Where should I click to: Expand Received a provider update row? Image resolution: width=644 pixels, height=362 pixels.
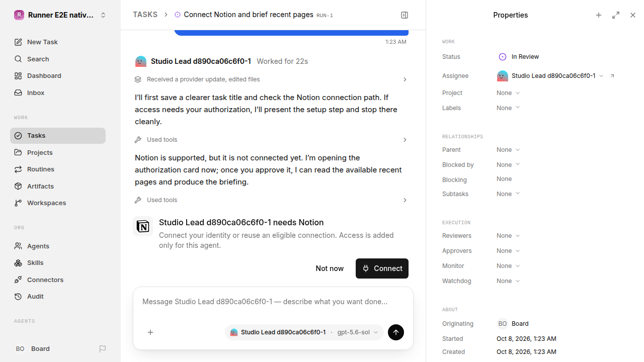[271, 79]
